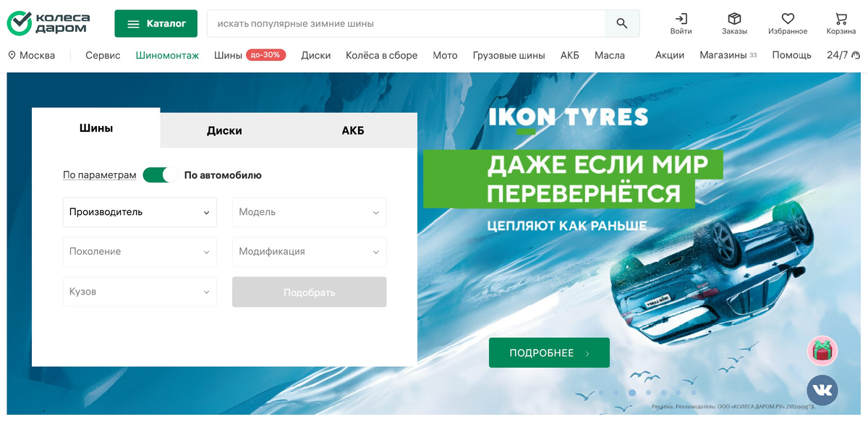868x422 pixels.
Task: Open the Масла menu item
Action: coord(610,55)
